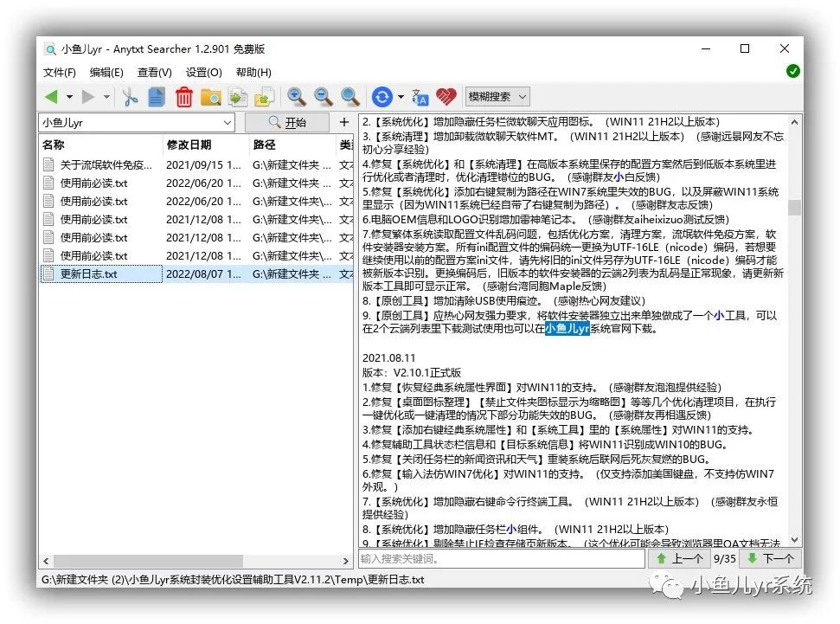Click the red trash delete icon
Screen dimensions: 840x624
tap(183, 97)
